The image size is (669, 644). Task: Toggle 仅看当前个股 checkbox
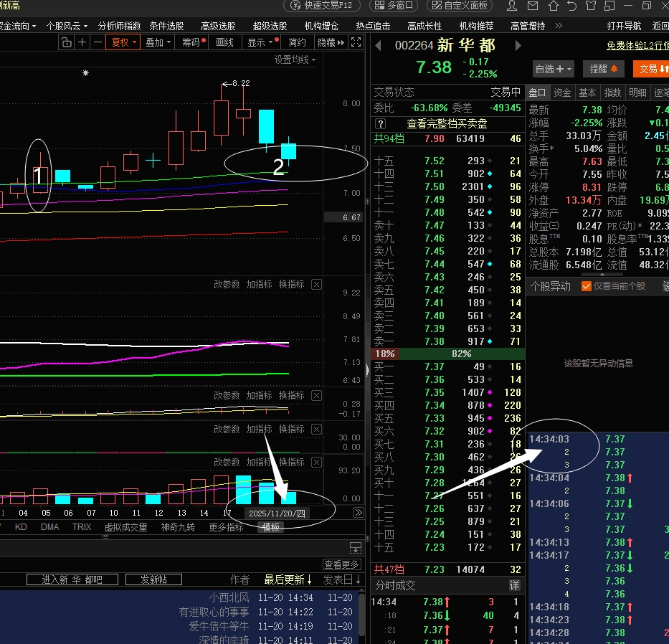(587, 286)
